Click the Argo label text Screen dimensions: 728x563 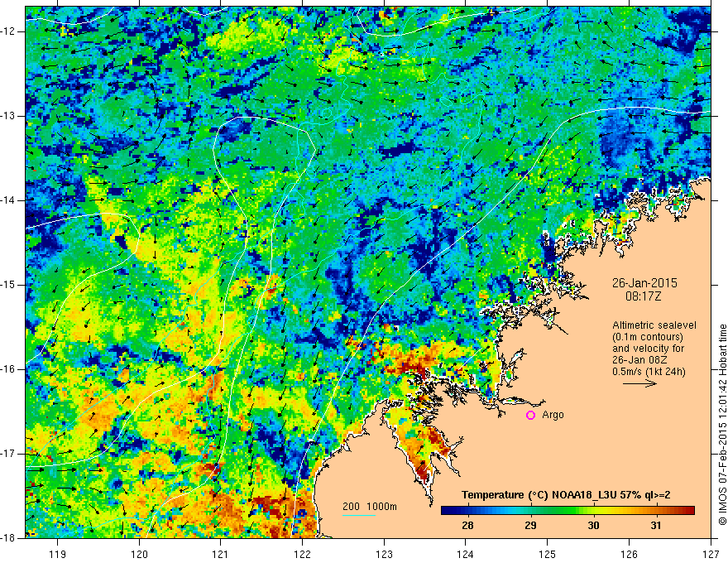pyautogui.click(x=553, y=415)
